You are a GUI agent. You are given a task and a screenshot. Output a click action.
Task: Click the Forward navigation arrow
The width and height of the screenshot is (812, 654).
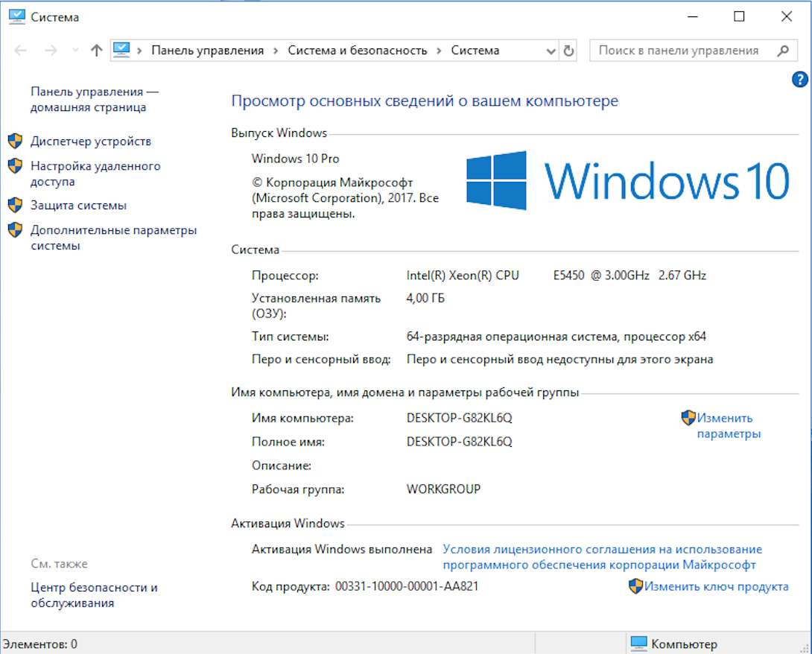tap(51, 50)
